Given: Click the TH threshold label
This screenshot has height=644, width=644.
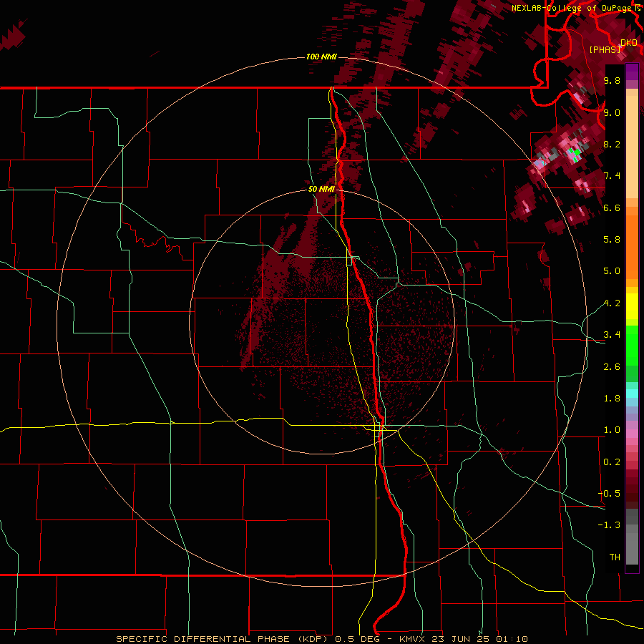Looking at the screenshot, I should [x=615, y=557].
